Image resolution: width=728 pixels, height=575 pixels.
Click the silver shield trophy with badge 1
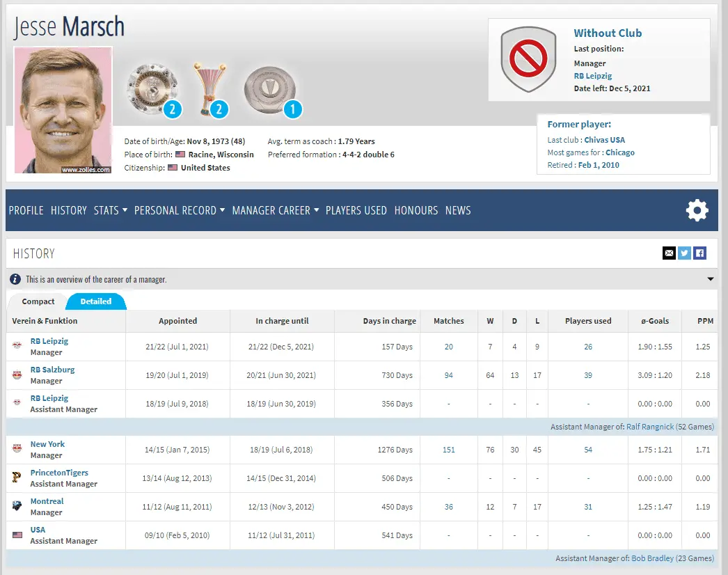271,90
